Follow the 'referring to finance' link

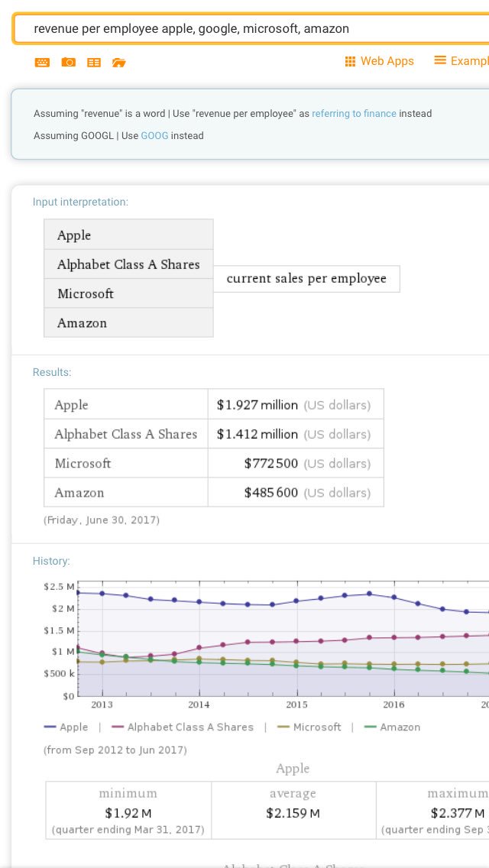pos(354,114)
